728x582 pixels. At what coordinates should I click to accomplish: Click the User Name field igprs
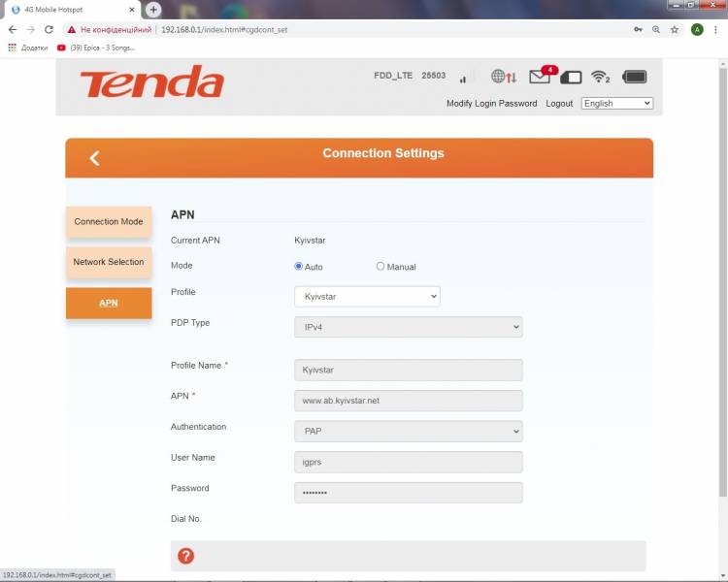tap(408, 462)
